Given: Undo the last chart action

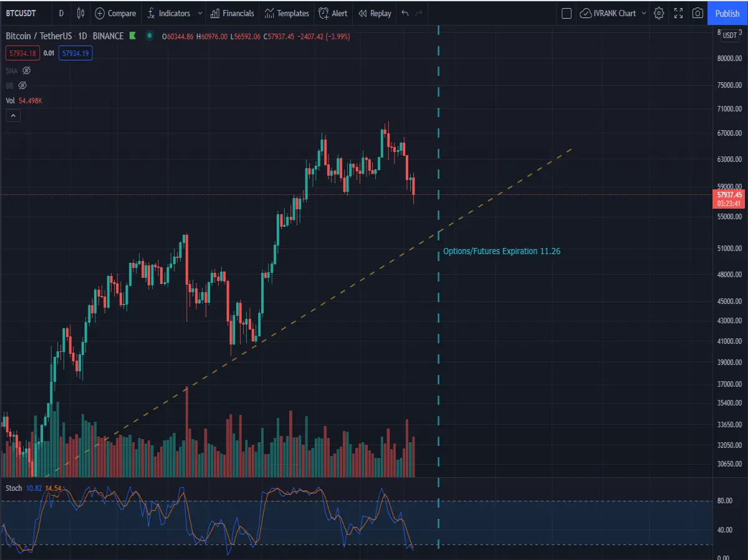Looking at the screenshot, I should click(405, 13).
